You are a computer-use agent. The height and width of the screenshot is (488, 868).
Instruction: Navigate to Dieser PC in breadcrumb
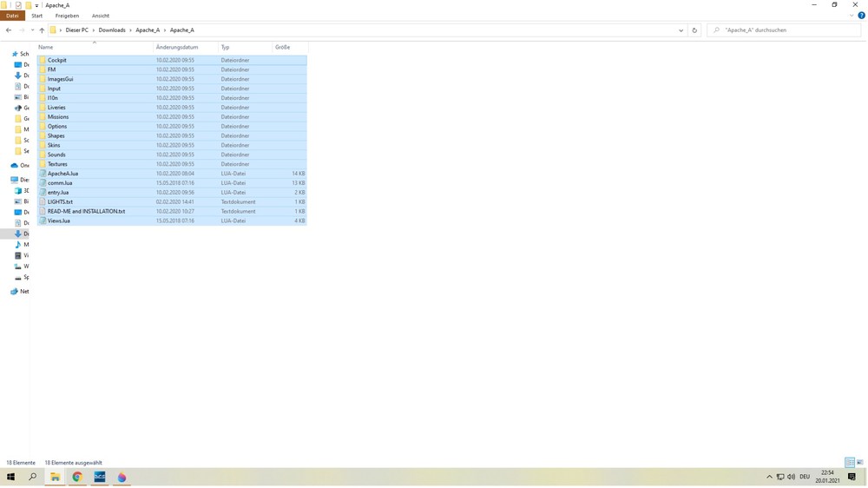(x=77, y=30)
